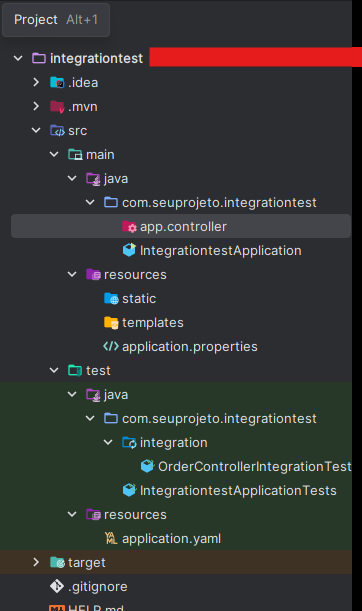Select the integration package name
Viewport: 362px width, 611px height.
coord(173,443)
